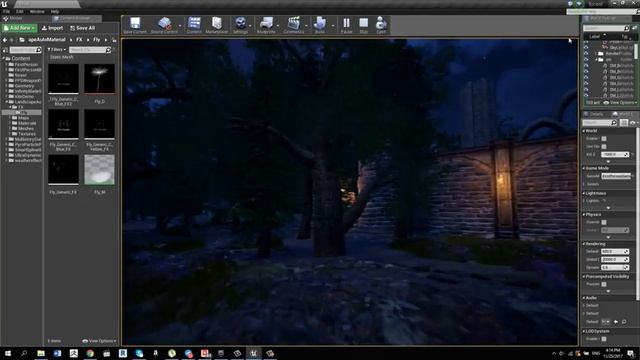
Task: Open the Game Mode override dropdown
Action: tap(616, 176)
